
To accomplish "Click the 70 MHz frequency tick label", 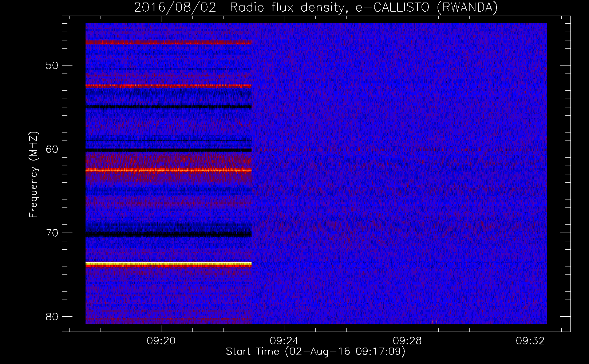I will pyautogui.click(x=52, y=233).
